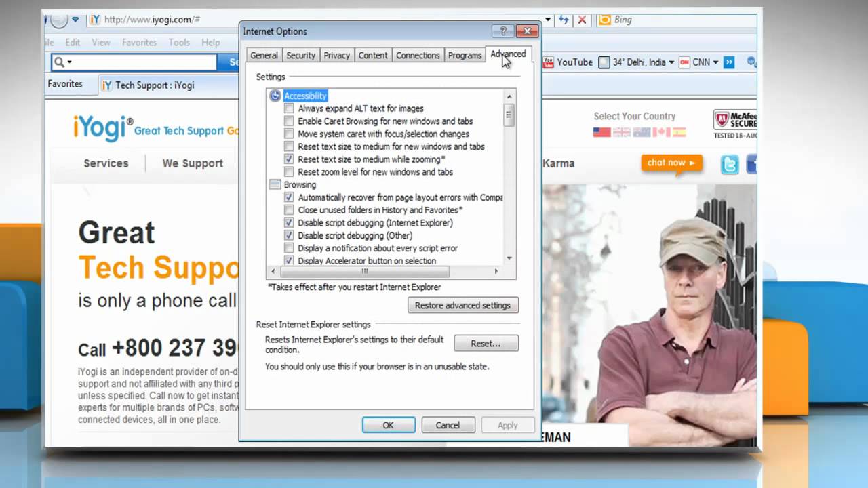Open the Services menu on the iYogi page

tap(106, 163)
